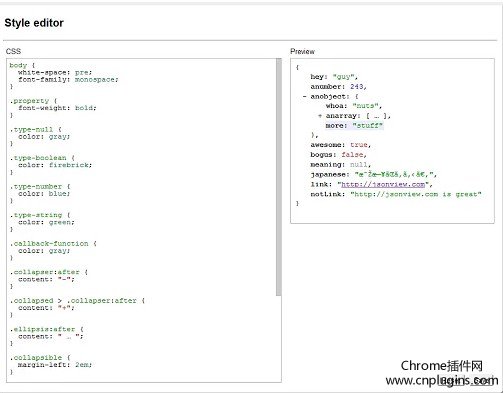Click the awesome: true value
503x393 pixels.
[x=359, y=145]
